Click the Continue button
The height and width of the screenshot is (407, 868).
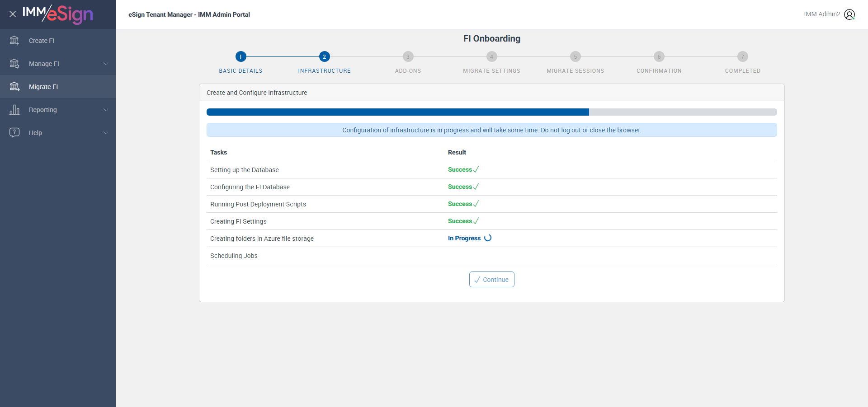pyautogui.click(x=492, y=280)
